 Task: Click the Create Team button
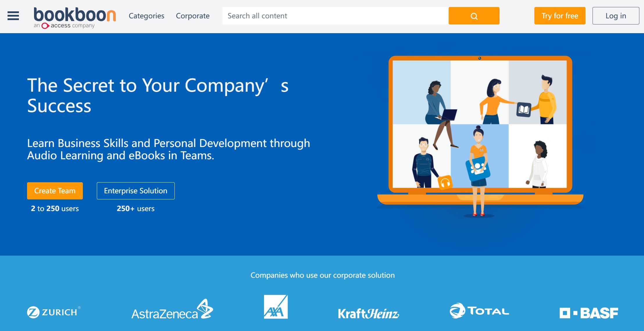coord(55,191)
